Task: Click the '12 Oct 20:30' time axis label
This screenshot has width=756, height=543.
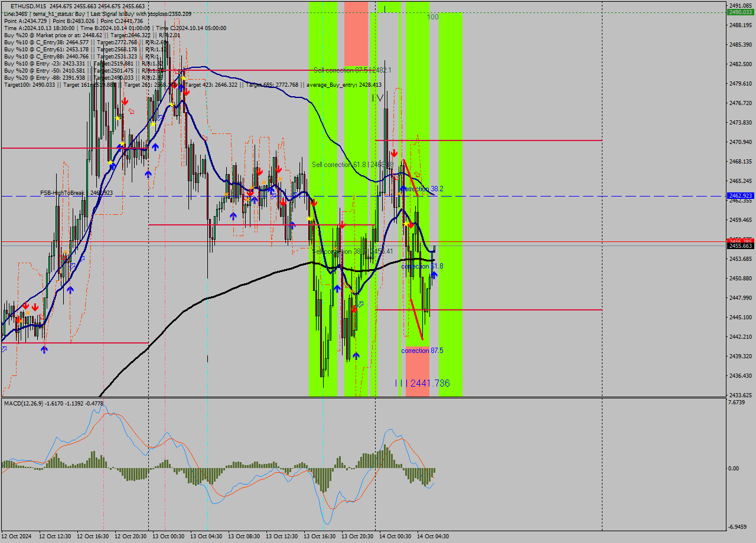Action: click(131, 537)
